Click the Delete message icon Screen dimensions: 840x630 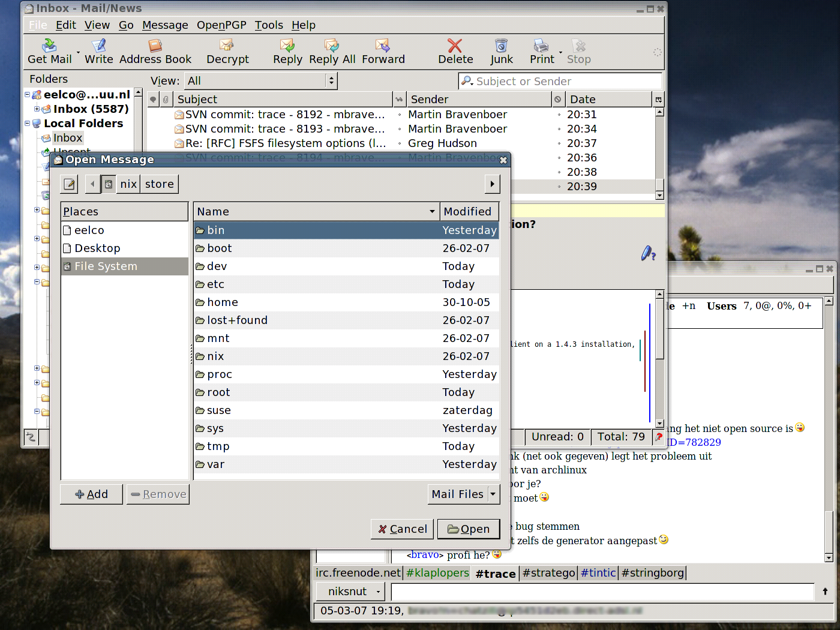[455, 46]
